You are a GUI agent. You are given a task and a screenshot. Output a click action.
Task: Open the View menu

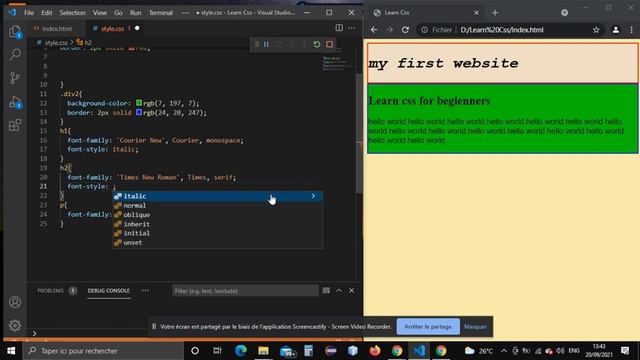(x=100, y=13)
